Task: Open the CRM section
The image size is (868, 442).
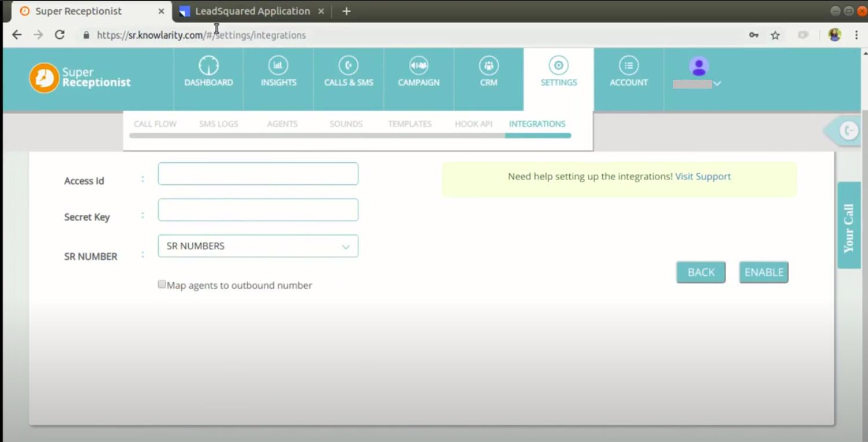Action: click(x=489, y=72)
